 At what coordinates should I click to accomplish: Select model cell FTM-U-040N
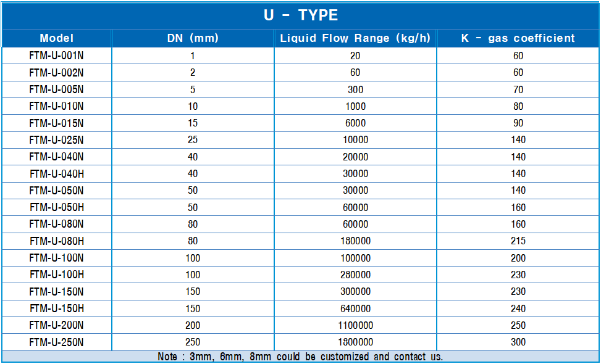pyautogui.click(x=56, y=157)
